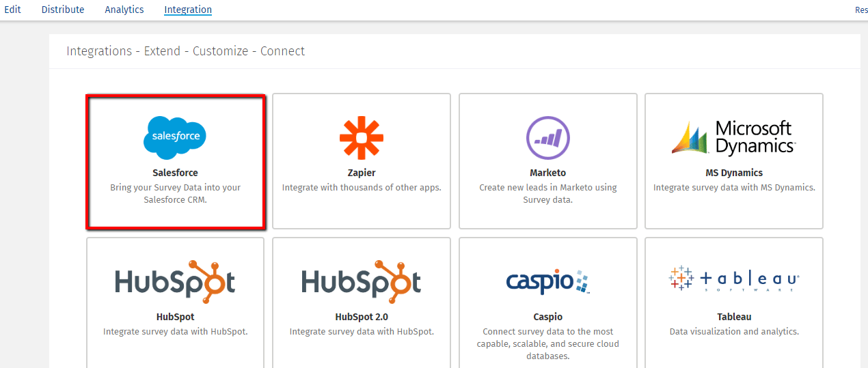Viewport: 868px width, 368px height.
Task: Click 'Bring your Survey Data into your' text
Action: [x=176, y=187]
